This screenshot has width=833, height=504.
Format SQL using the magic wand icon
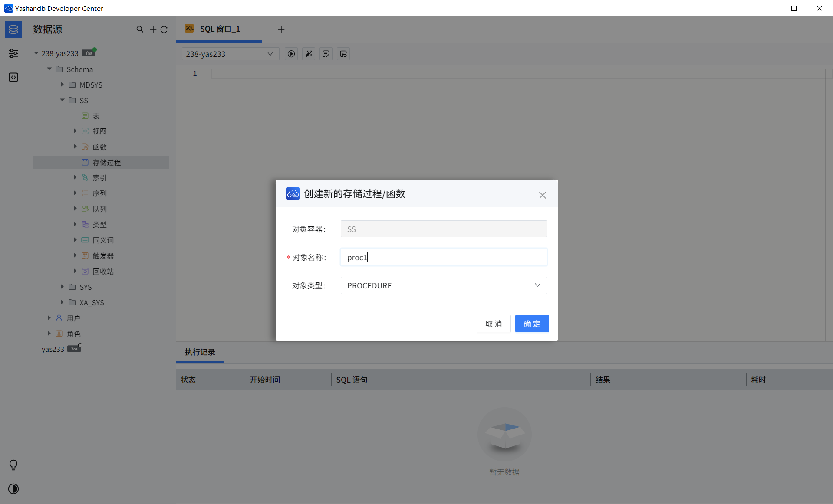pos(308,53)
